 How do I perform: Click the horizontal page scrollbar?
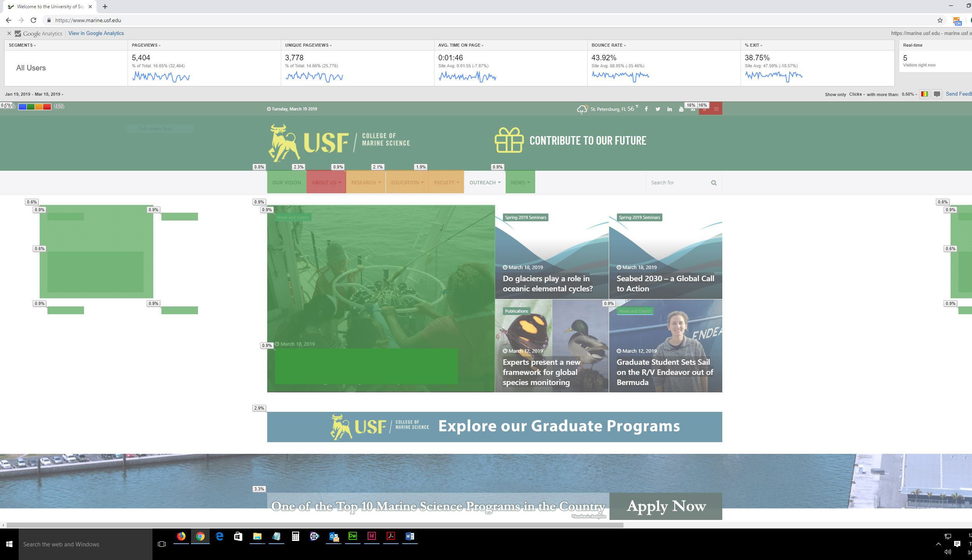click(x=315, y=525)
